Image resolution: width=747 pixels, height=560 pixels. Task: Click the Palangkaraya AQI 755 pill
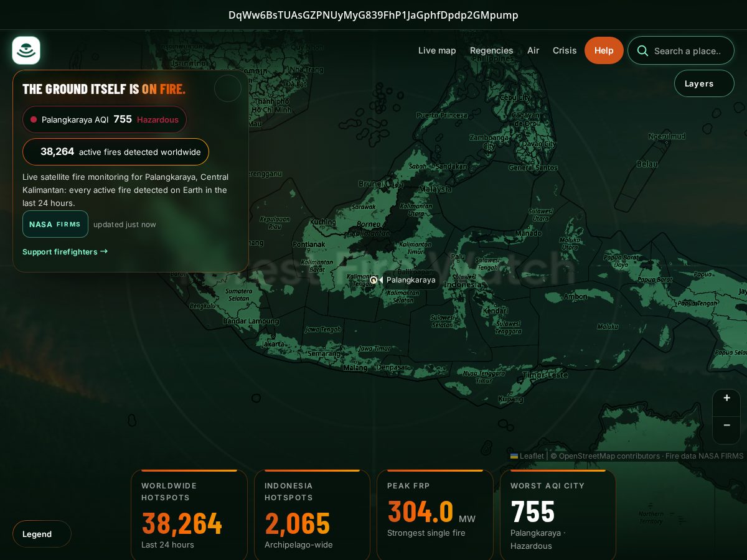[105, 119]
